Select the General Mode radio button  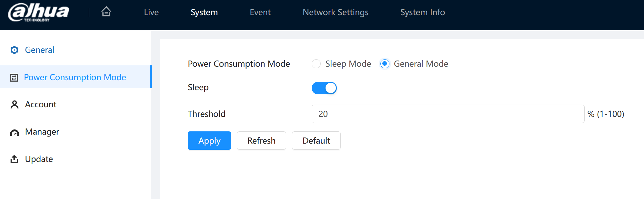coord(385,64)
